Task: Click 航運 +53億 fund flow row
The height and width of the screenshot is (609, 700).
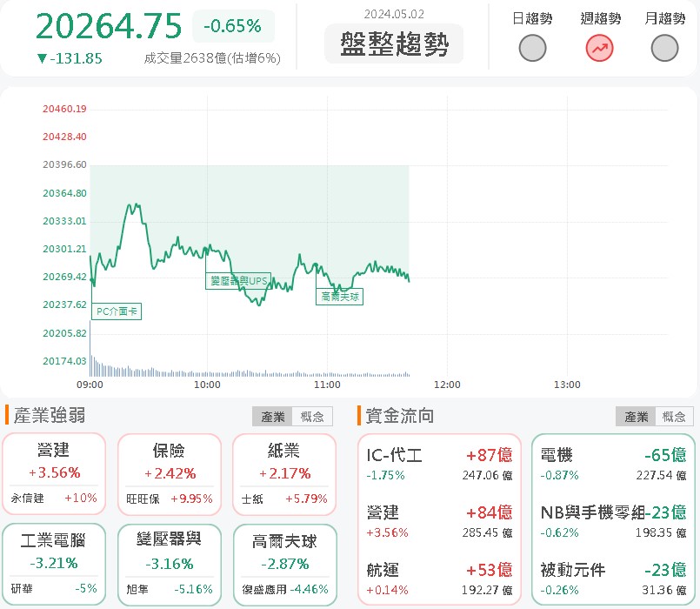Action: (439, 579)
